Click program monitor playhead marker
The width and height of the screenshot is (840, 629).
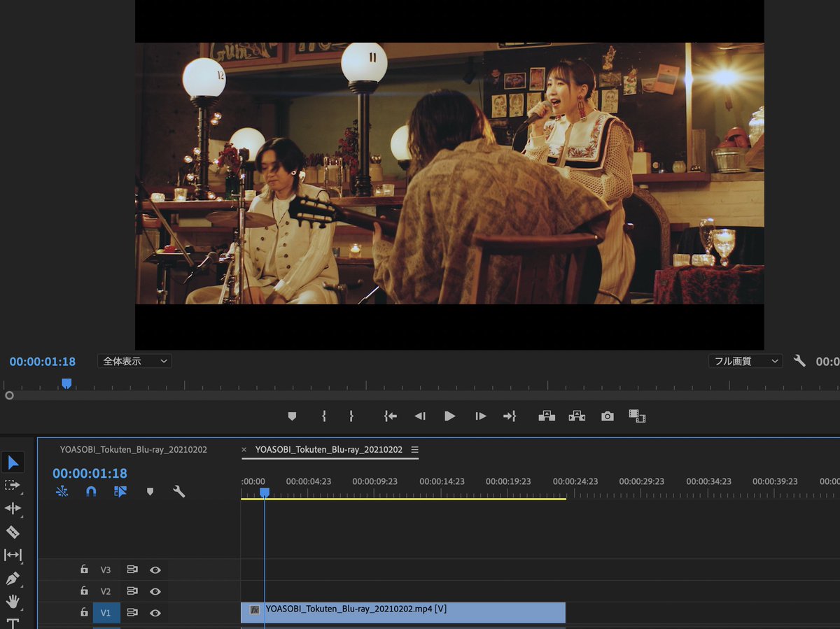point(66,383)
